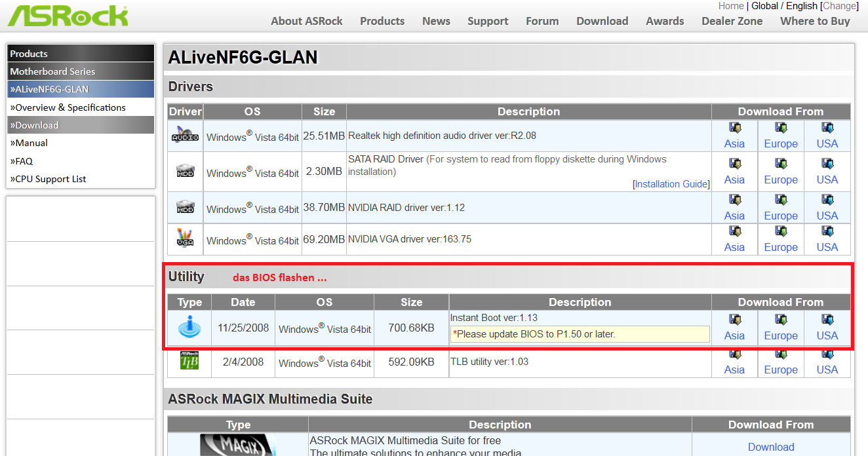This screenshot has width=868, height=456.
Task: Click the 'Instant Boot ver:1.13' description text
Action: point(494,318)
